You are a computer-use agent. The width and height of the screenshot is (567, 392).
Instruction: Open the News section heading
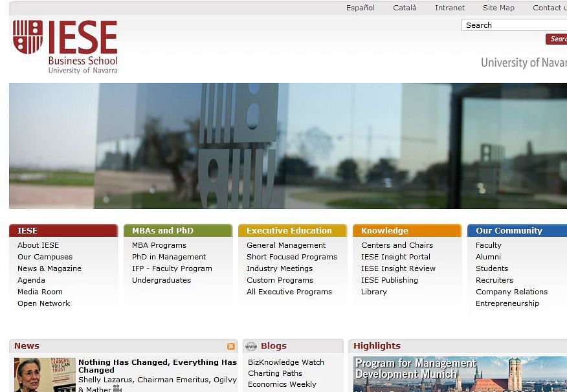(x=27, y=346)
